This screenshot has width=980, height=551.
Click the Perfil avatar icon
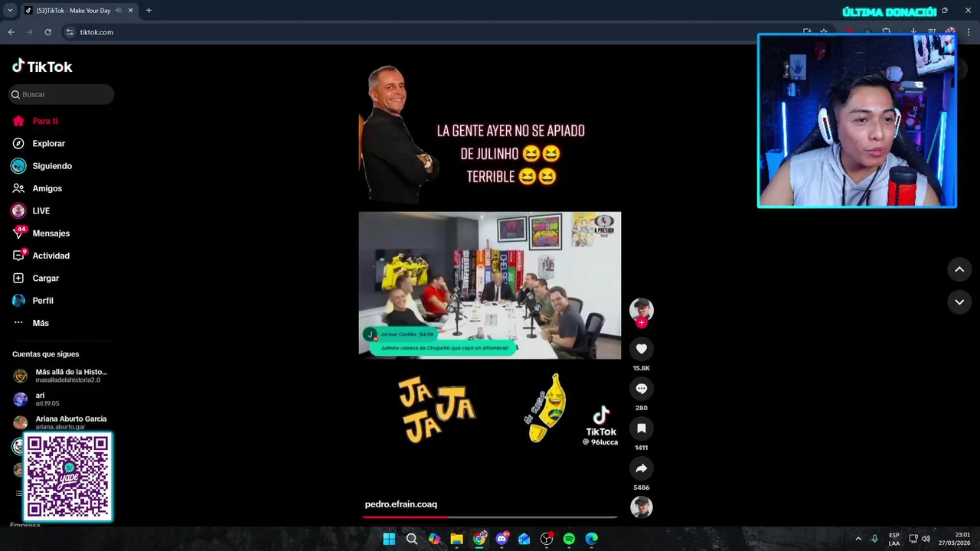[x=18, y=301]
